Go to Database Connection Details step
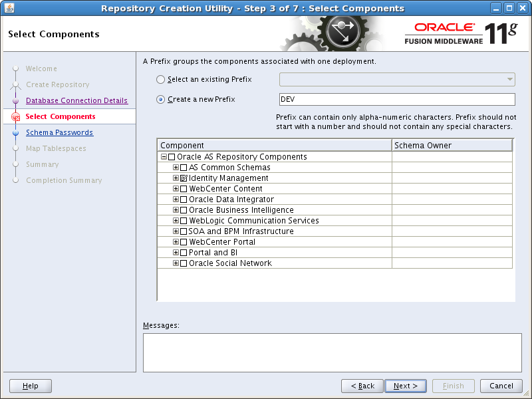 [x=76, y=100]
